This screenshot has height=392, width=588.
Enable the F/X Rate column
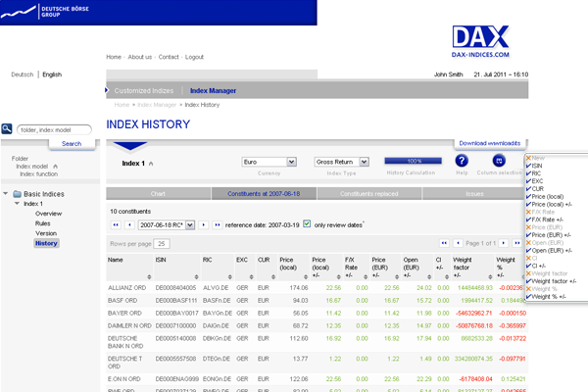coord(540,212)
